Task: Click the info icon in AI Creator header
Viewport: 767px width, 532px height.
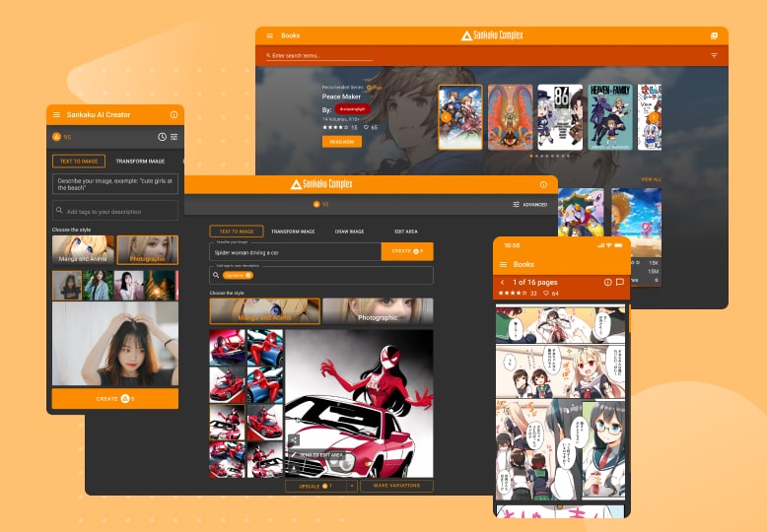Action: click(x=174, y=115)
